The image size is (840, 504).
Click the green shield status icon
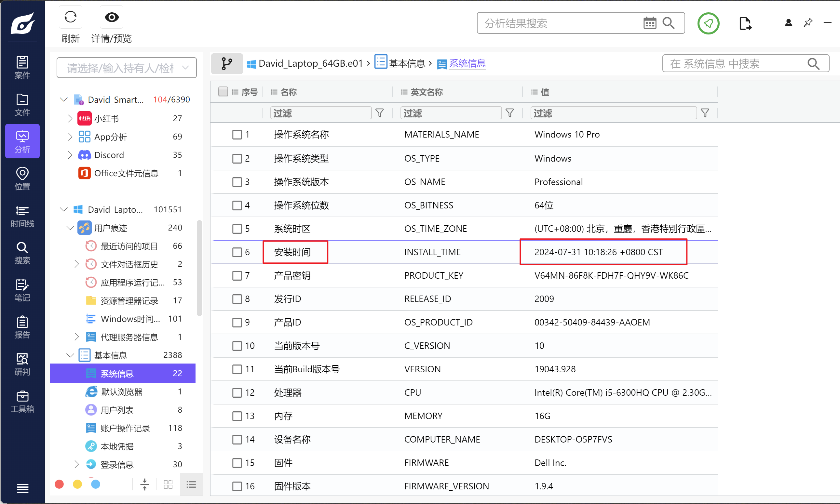708,23
